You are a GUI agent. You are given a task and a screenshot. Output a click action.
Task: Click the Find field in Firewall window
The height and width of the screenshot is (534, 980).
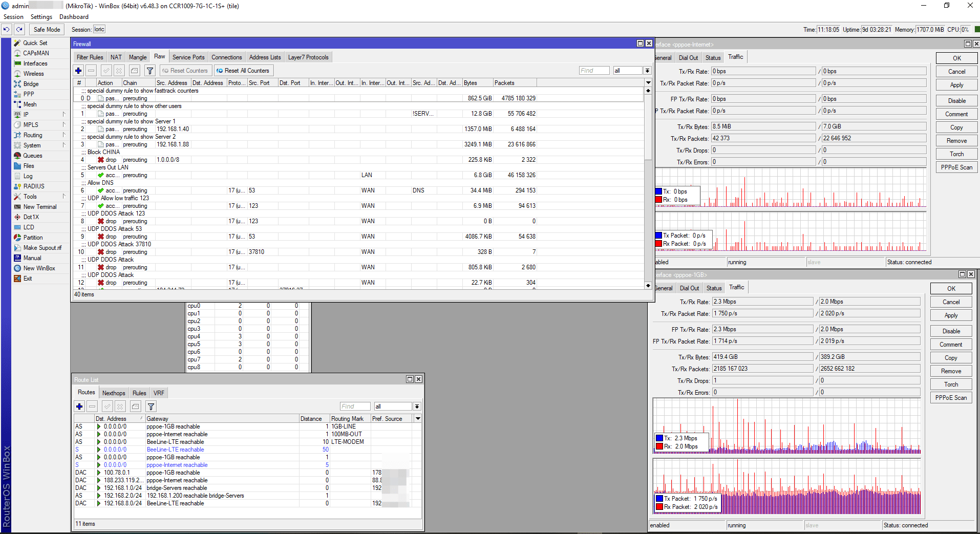pos(594,71)
